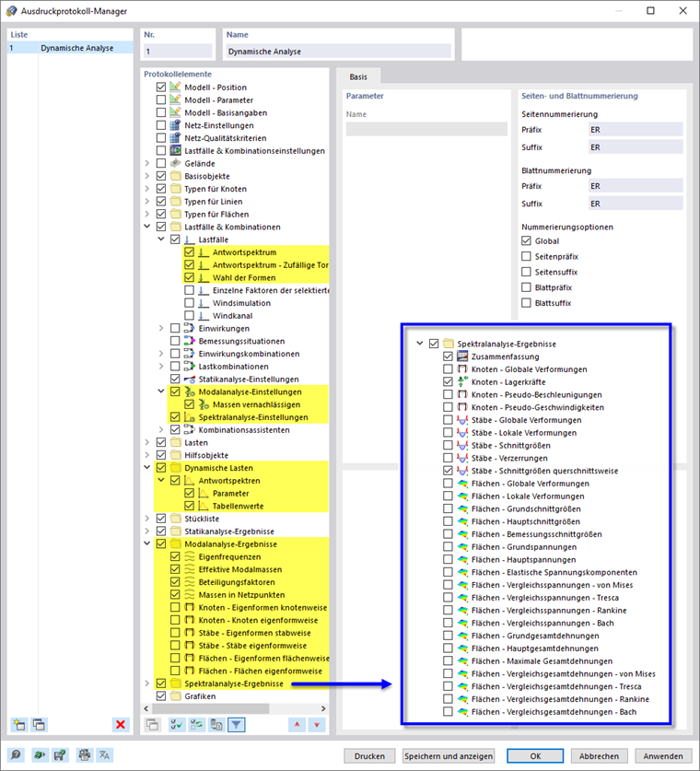Collapse the Modalanalyse-Einstellungen node
700x771 pixels.
coord(161,391)
